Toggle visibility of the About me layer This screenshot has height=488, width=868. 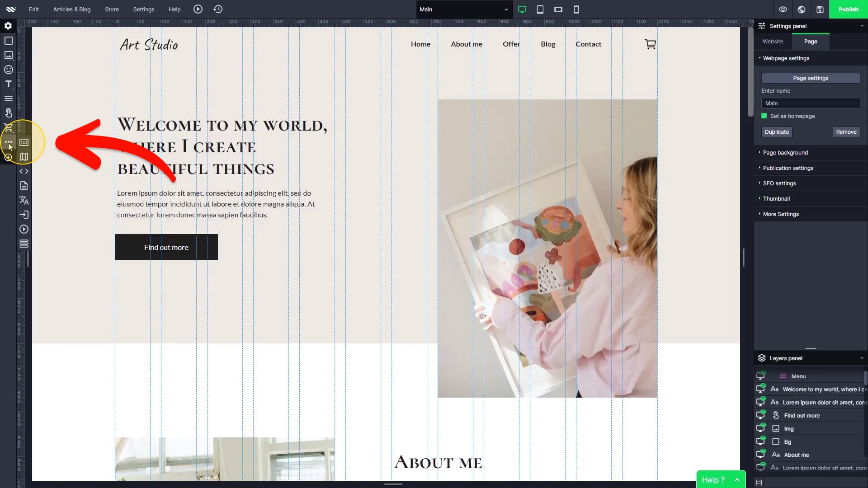[761, 455]
